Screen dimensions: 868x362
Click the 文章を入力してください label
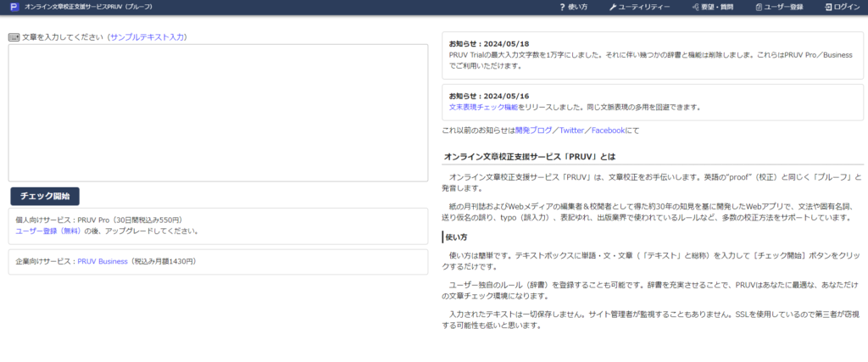pyautogui.click(x=63, y=37)
